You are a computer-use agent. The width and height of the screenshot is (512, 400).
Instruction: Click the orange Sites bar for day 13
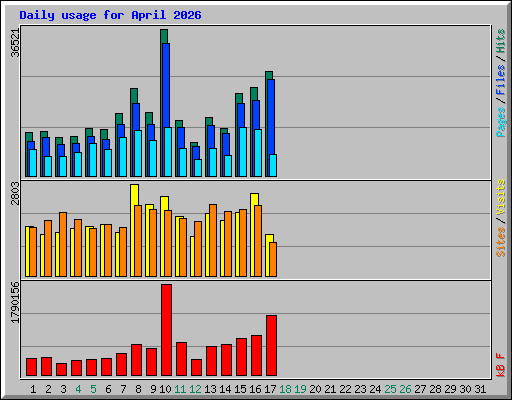(213, 240)
